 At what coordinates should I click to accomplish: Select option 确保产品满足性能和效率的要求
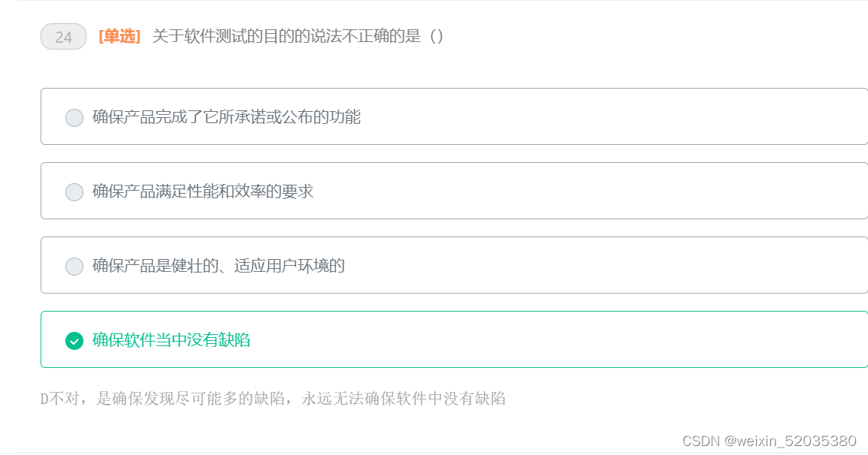point(203,191)
